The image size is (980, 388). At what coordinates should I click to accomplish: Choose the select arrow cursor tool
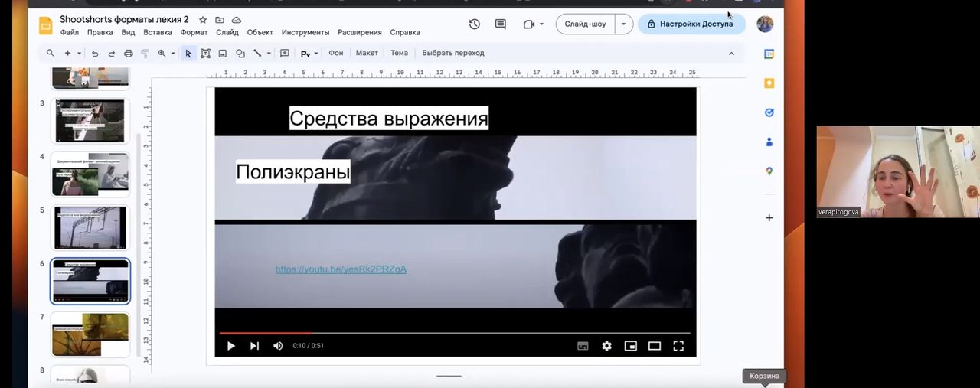(x=188, y=54)
